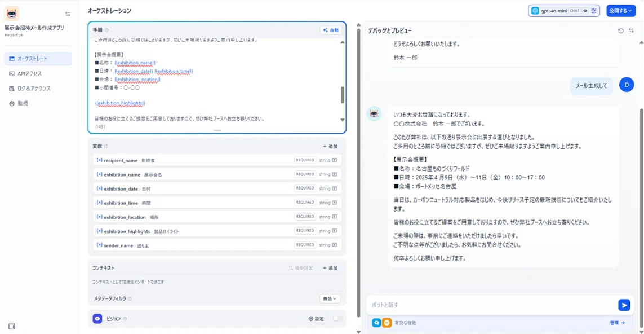This screenshot has width=644, height=334.
Task: Select the exhibition_date variable row
Action: coord(217,188)
